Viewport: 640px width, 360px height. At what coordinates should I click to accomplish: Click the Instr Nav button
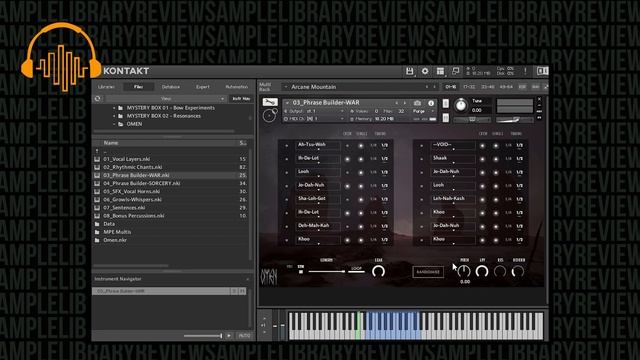241,99
